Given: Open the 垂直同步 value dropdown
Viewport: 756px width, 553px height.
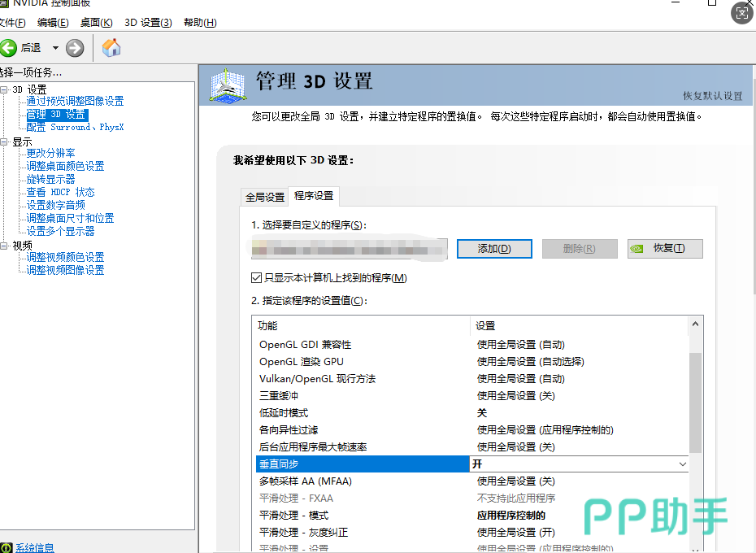Looking at the screenshot, I should click(x=682, y=464).
